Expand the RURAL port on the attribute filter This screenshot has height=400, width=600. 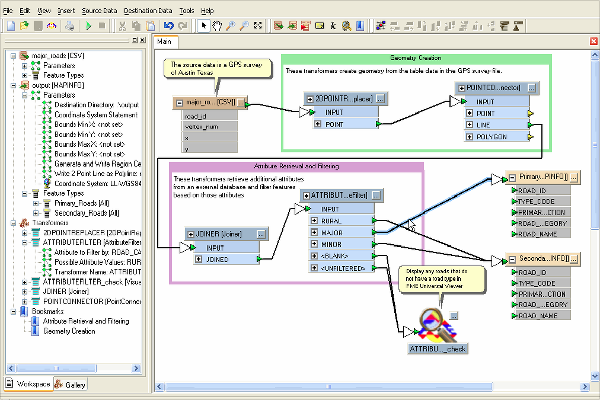313,221
